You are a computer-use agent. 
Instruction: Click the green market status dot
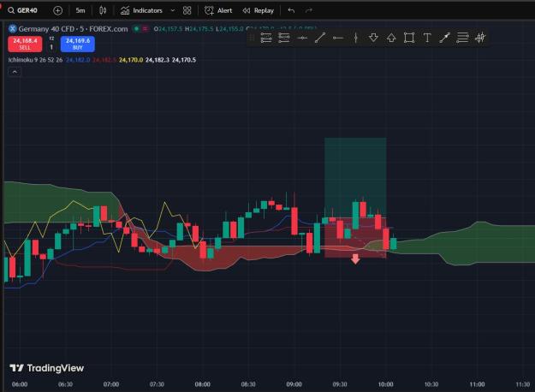coord(136,29)
